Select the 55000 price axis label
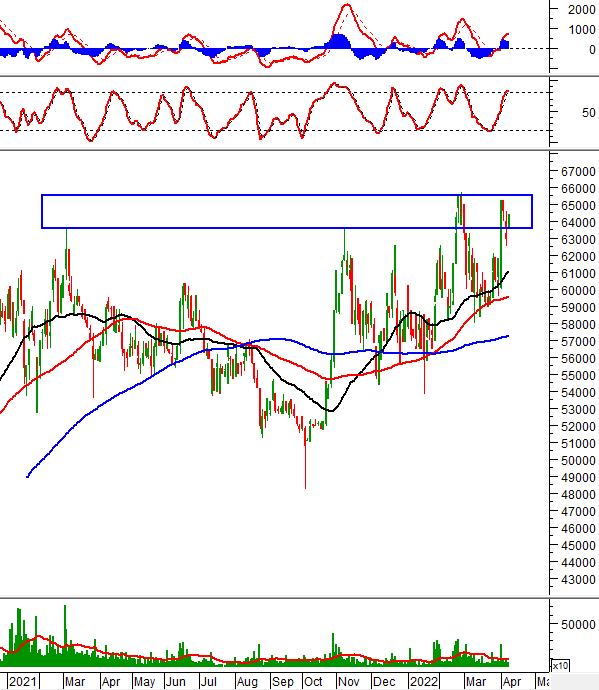 578,375
